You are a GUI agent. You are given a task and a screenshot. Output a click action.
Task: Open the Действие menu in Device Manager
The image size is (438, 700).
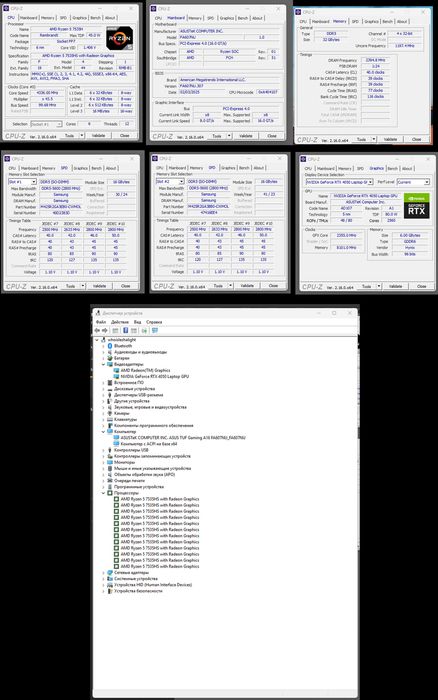120,322
